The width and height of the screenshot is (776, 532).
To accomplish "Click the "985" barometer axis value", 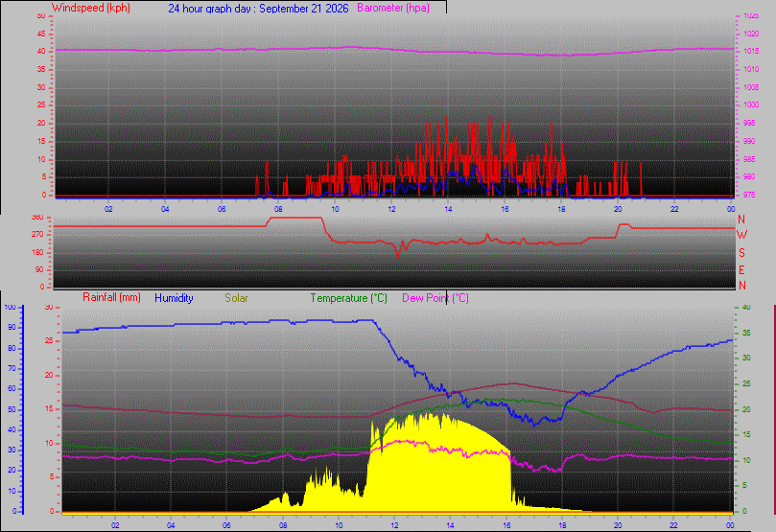I will 749,160.
